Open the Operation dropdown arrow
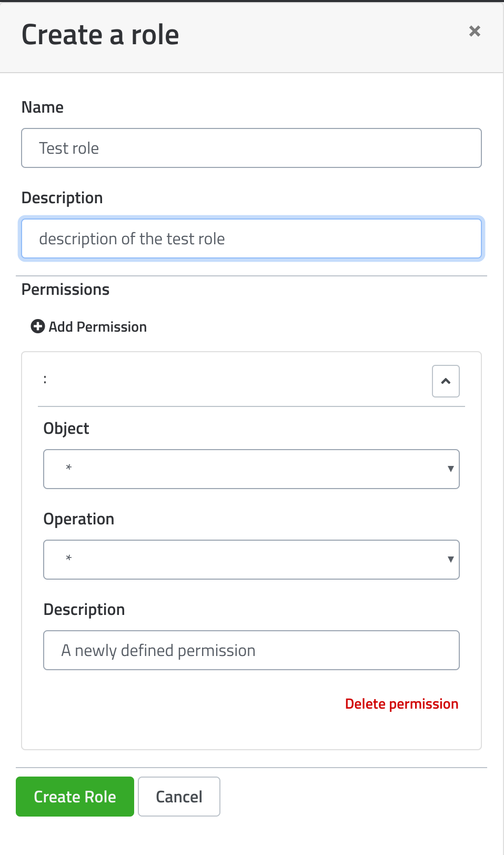Image resolution: width=504 pixels, height=855 pixels. [450, 560]
